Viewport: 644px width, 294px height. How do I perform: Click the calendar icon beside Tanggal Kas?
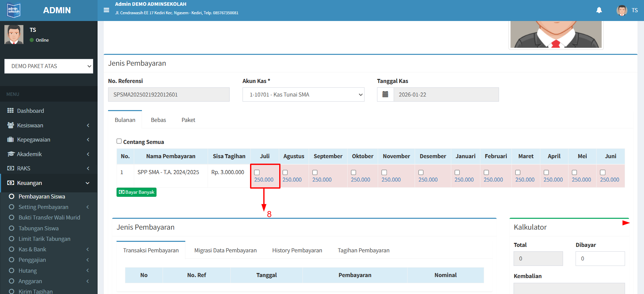[x=385, y=94]
